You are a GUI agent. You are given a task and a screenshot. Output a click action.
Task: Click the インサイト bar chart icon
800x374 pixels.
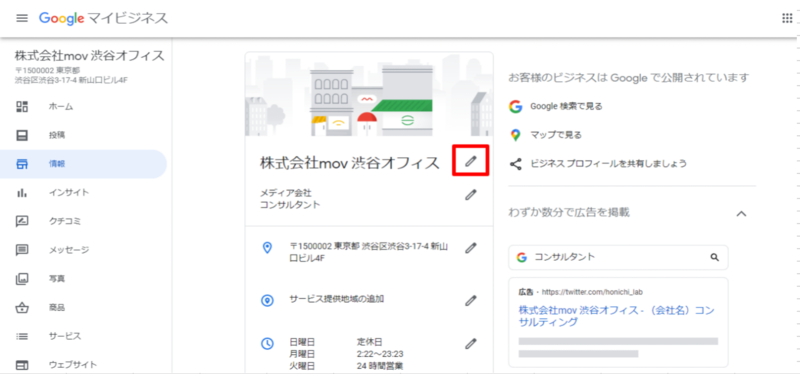click(x=22, y=192)
